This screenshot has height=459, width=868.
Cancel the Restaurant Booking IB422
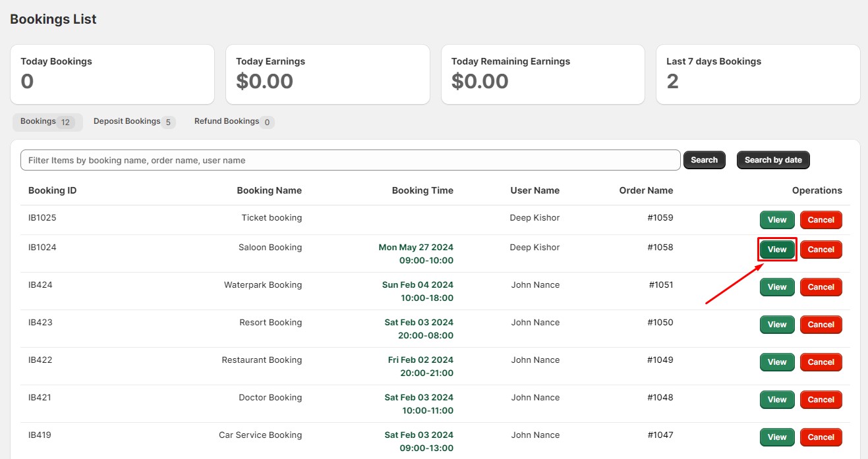pos(821,362)
